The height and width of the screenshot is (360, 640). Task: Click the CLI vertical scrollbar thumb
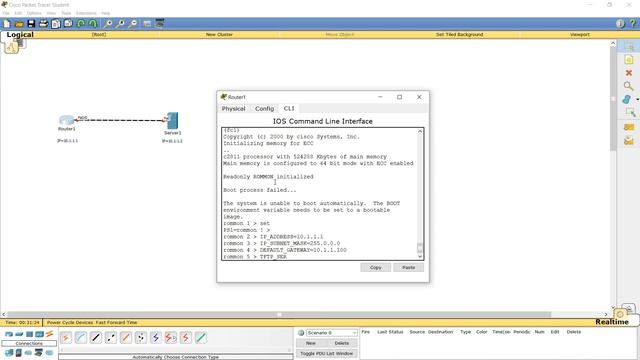[420, 248]
